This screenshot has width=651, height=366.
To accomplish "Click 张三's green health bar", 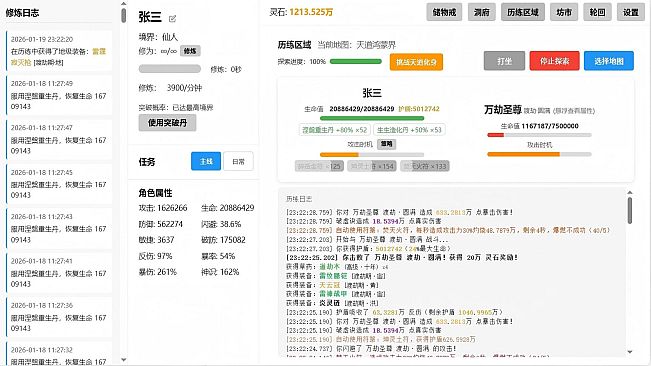I will (372, 118).
